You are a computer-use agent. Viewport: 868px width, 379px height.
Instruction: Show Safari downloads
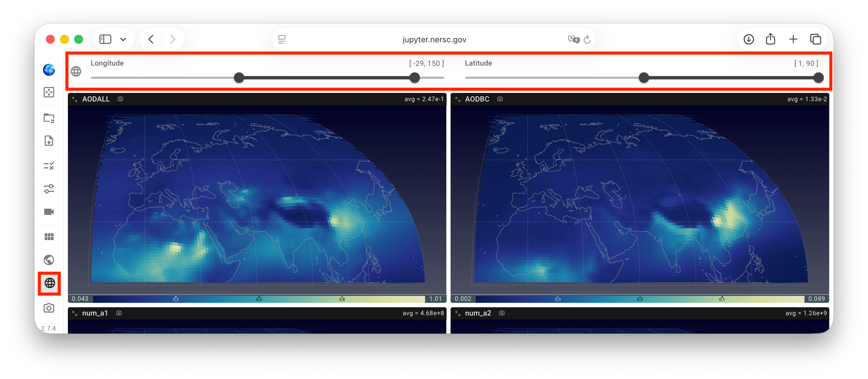749,39
